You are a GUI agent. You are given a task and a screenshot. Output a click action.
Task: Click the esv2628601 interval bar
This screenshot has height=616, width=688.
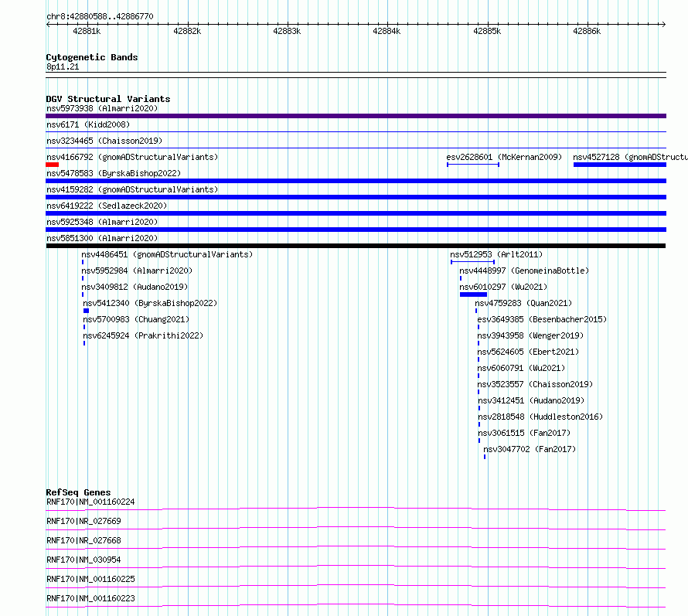click(x=473, y=165)
